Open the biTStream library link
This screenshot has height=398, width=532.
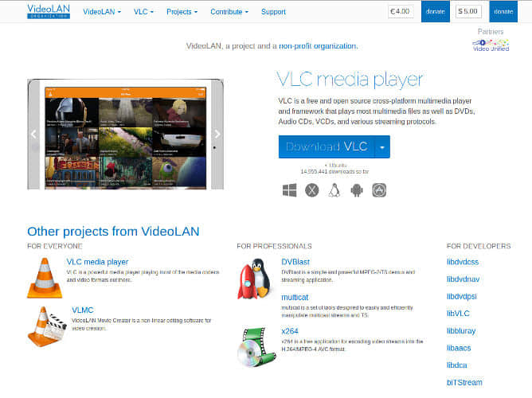coord(464,383)
